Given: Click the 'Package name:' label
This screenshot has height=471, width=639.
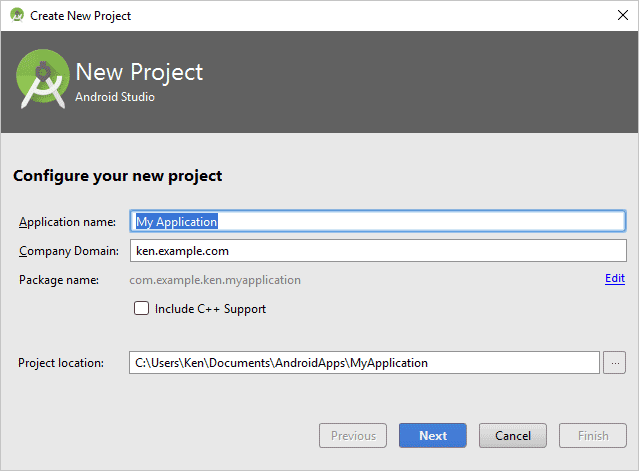Looking at the screenshot, I should coord(59,280).
